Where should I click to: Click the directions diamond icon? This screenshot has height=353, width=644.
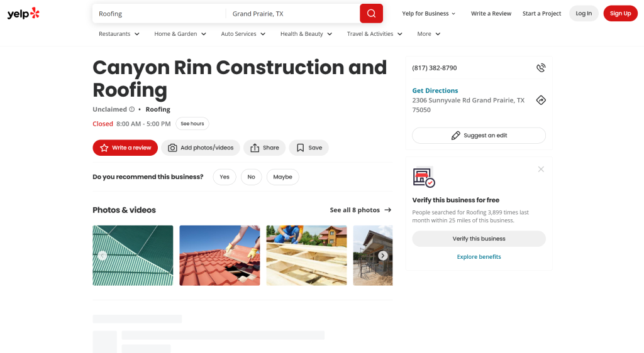(540, 100)
